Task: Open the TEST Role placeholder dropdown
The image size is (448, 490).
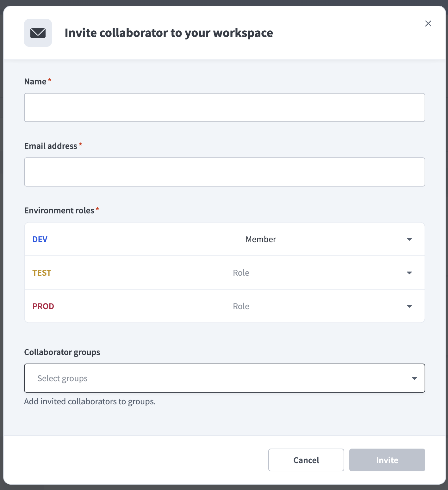Action: tap(241, 273)
